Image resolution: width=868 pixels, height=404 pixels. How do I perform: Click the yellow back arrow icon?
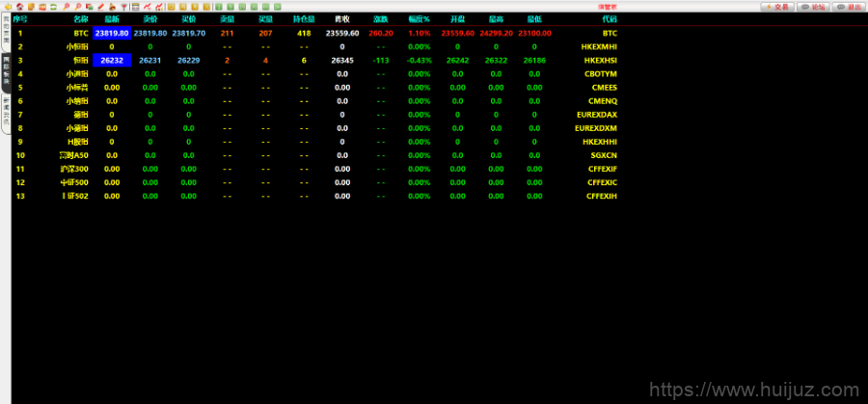click(8, 7)
